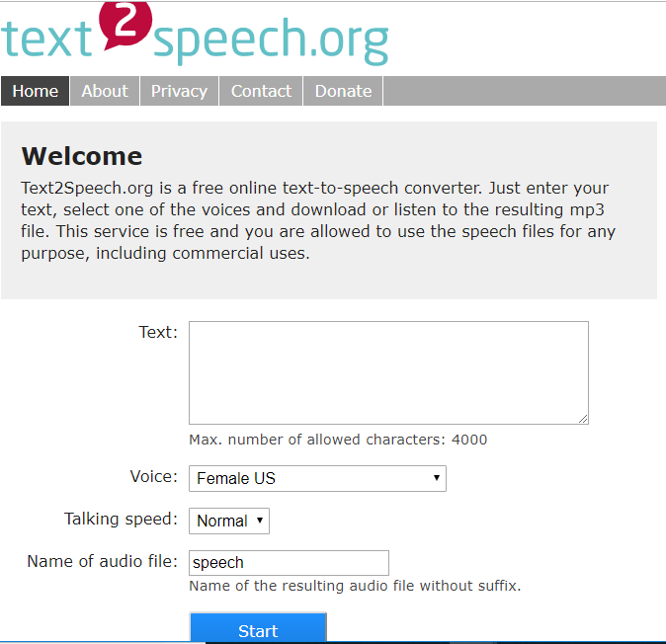666x644 pixels.
Task: Focus the Text input area
Action: 388,372
